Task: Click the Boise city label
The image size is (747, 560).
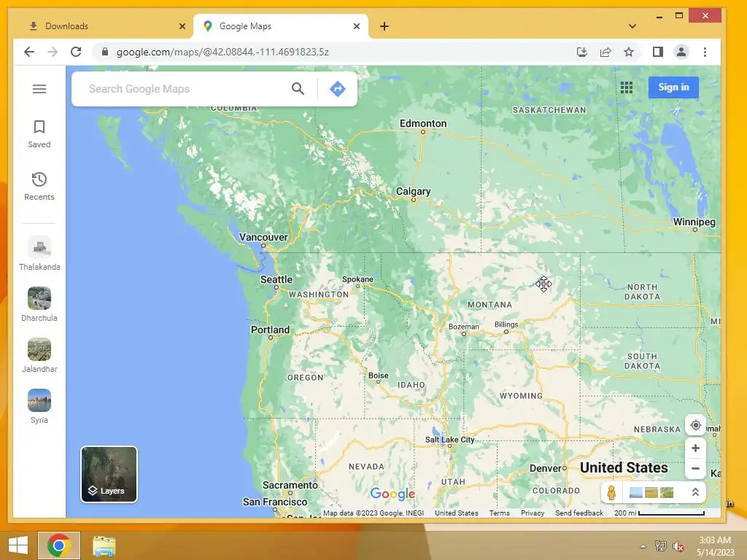Action: [x=379, y=376]
